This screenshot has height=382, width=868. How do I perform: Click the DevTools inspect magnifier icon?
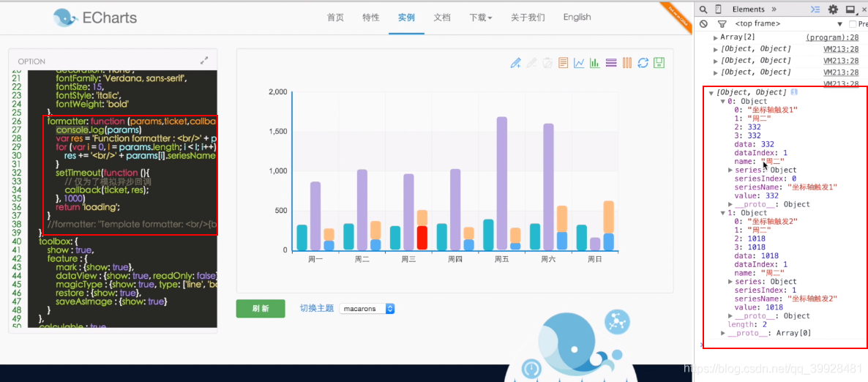[703, 10]
